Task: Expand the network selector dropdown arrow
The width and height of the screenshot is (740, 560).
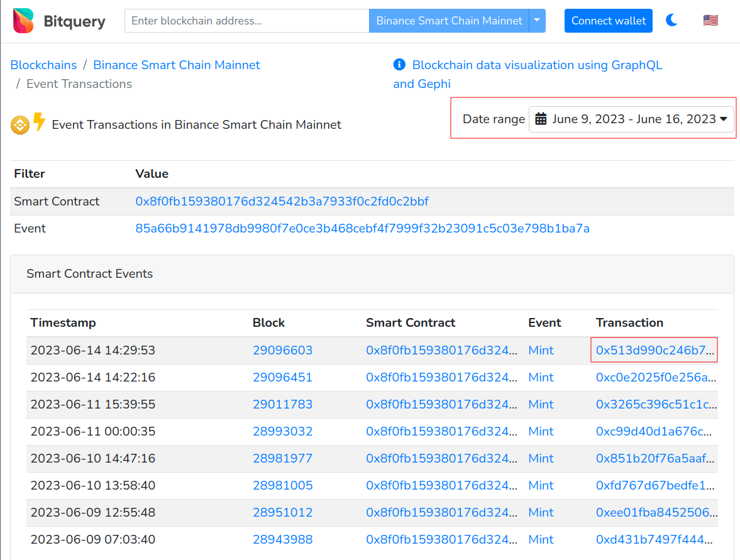Action: point(537,21)
